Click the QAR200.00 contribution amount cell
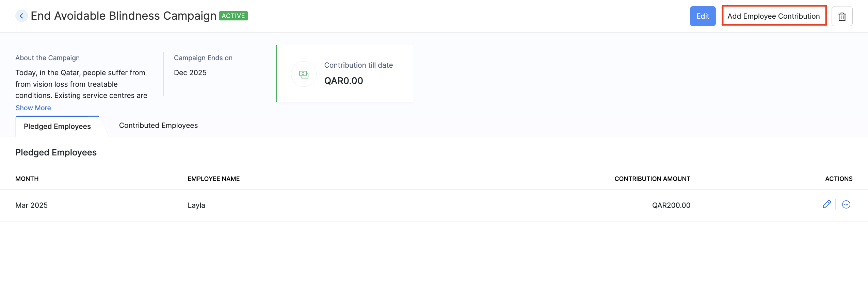The image size is (868, 283). point(671,205)
